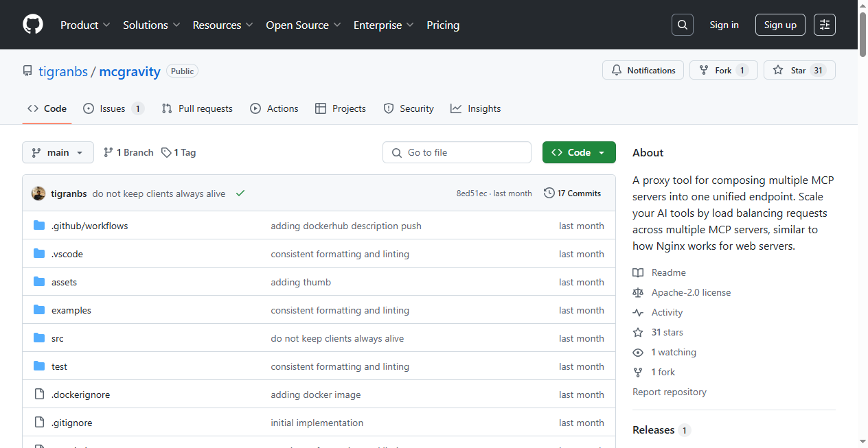The image size is (868, 448).
Task: Switch to the Projects tab
Action: [x=341, y=108]
